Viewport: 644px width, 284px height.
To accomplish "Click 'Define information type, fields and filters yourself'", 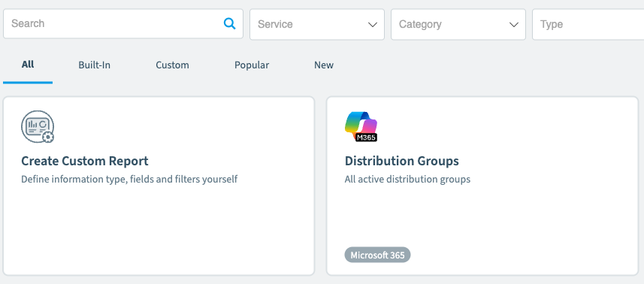I will point(129,180).
